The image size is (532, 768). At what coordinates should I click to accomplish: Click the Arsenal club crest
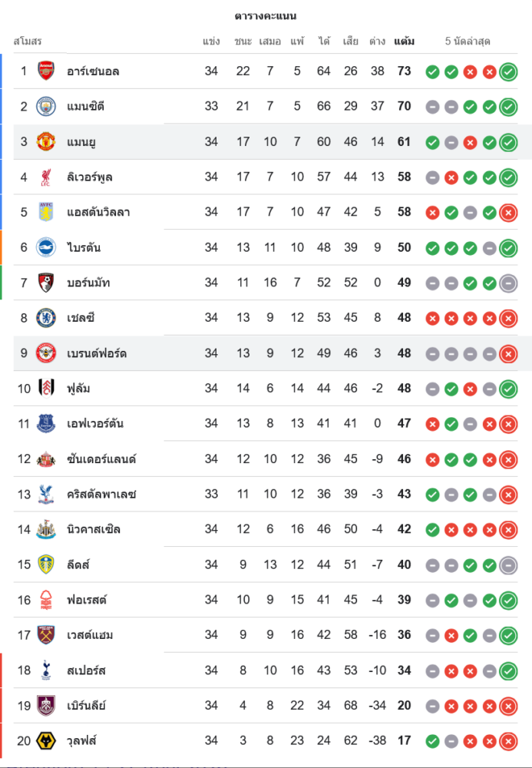(46, 71)
